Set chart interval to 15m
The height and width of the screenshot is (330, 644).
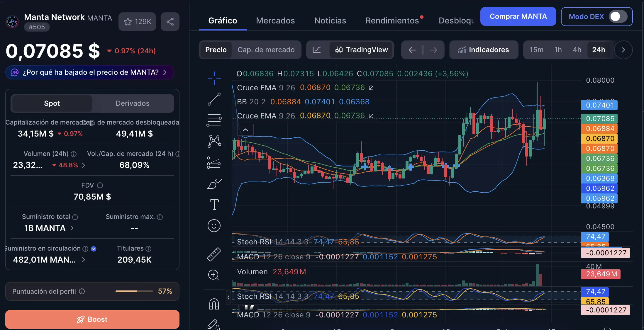pos(536,50)
